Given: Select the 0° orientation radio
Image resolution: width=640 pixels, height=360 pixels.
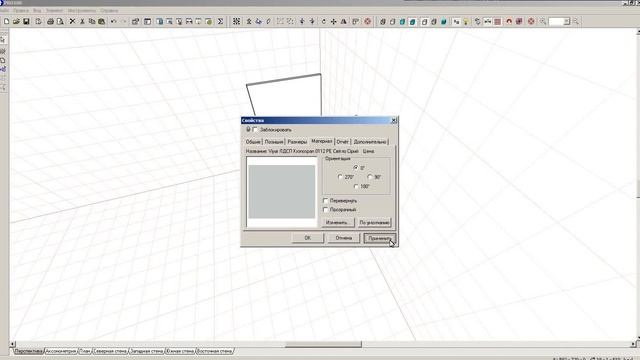Looking at the screenshot, I should point(356,167).
